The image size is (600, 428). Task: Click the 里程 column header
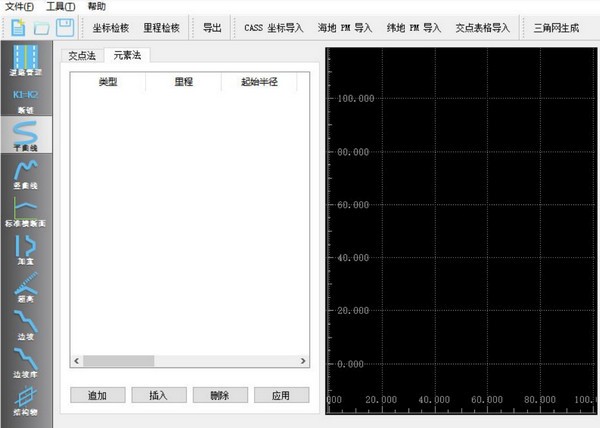click(184, 82)
